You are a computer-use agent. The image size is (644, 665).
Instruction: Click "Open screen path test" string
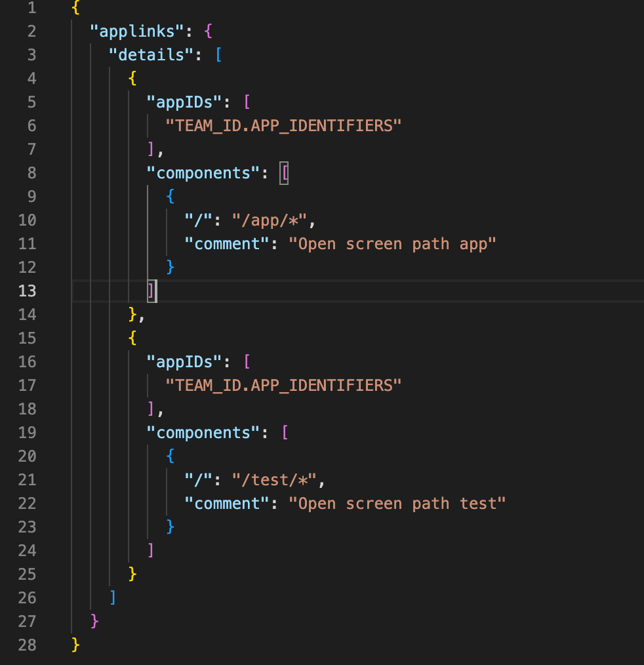[397, 504]
